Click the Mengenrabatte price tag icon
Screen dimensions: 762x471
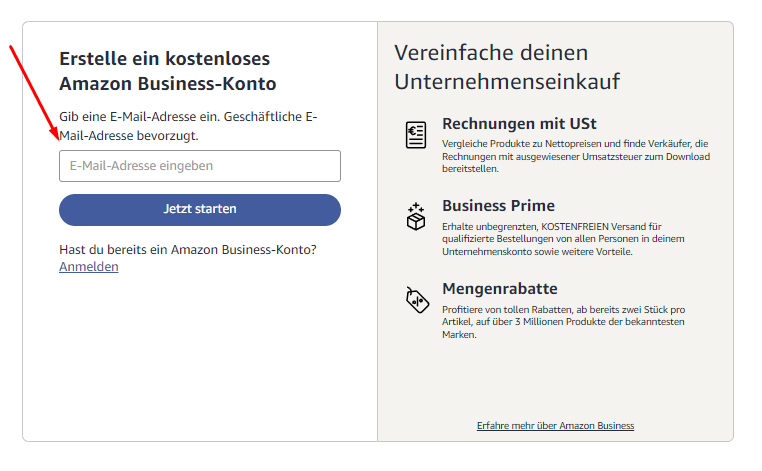pos(416,299)
